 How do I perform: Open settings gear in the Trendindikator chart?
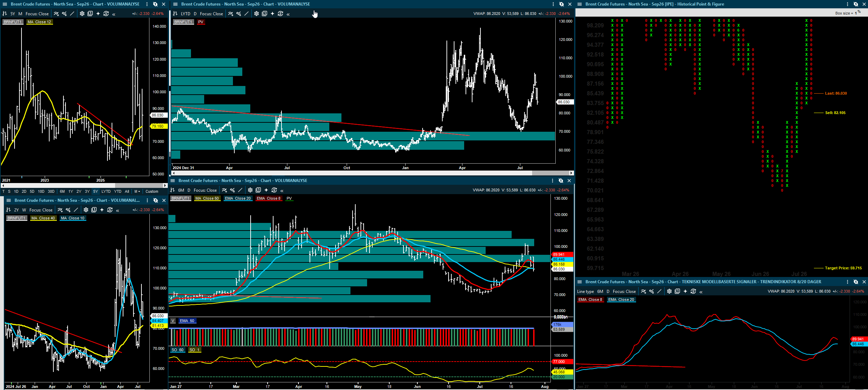click(x=669, y=292)
